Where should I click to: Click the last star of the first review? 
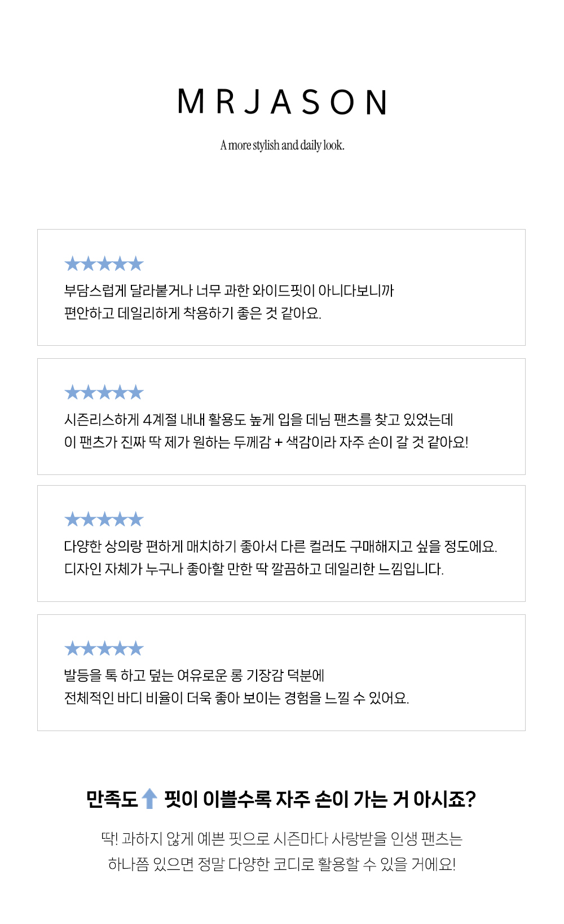[136, 263]
